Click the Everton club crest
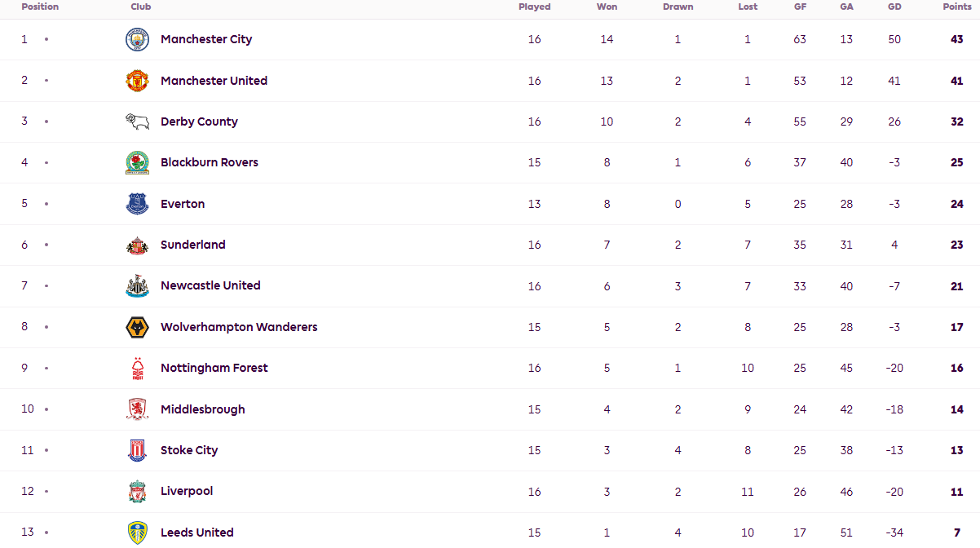 click(137, 204)
